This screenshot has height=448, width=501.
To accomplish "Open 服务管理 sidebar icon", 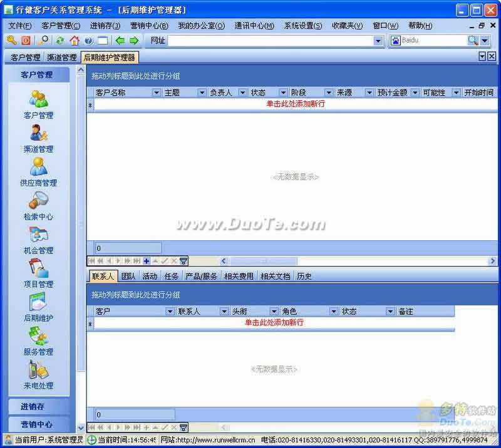I will pyautogui.click(x=38, y=336).
